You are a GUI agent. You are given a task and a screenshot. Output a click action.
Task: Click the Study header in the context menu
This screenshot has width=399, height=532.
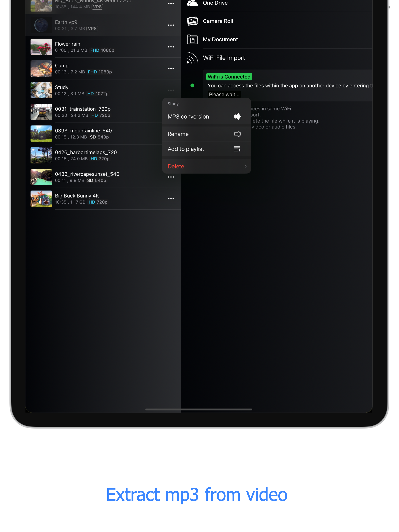pyautogui.click(x=173, y=104)
